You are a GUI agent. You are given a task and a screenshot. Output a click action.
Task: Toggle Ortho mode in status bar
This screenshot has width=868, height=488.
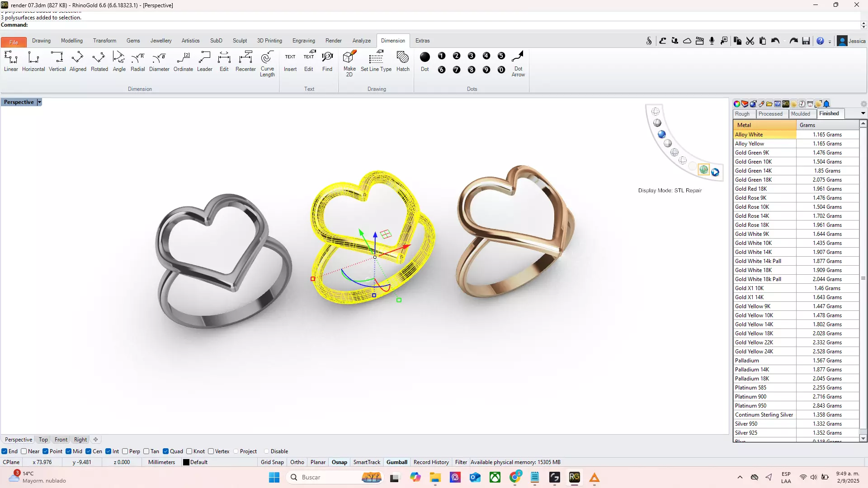click(x=297, y=462)
